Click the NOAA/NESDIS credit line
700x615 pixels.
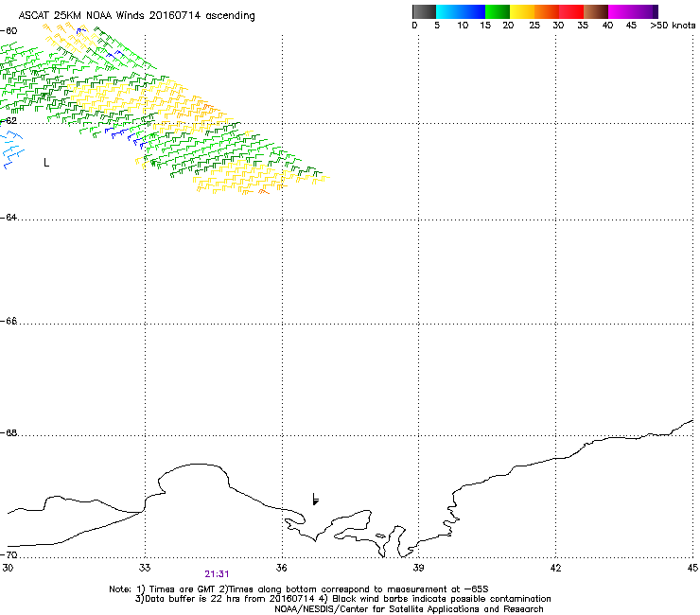409,609
